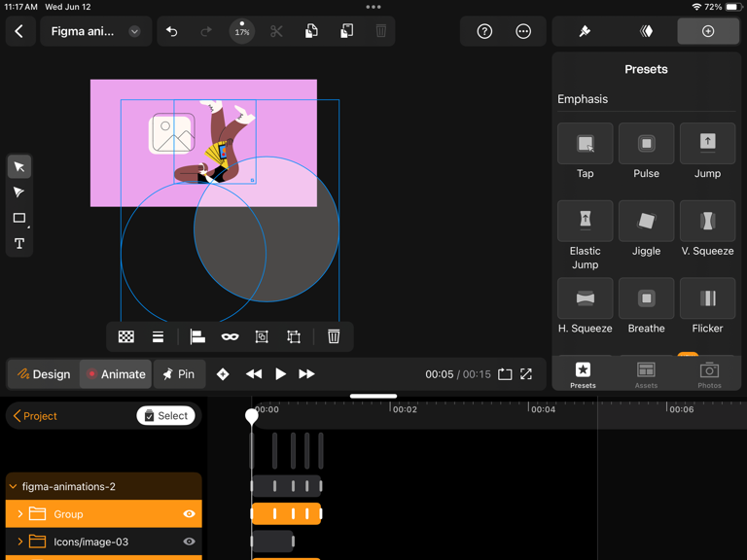Select the orange Group timeline clip
Image resolution: width=747 pixels, height=560 pixels.
coord(286,513)
